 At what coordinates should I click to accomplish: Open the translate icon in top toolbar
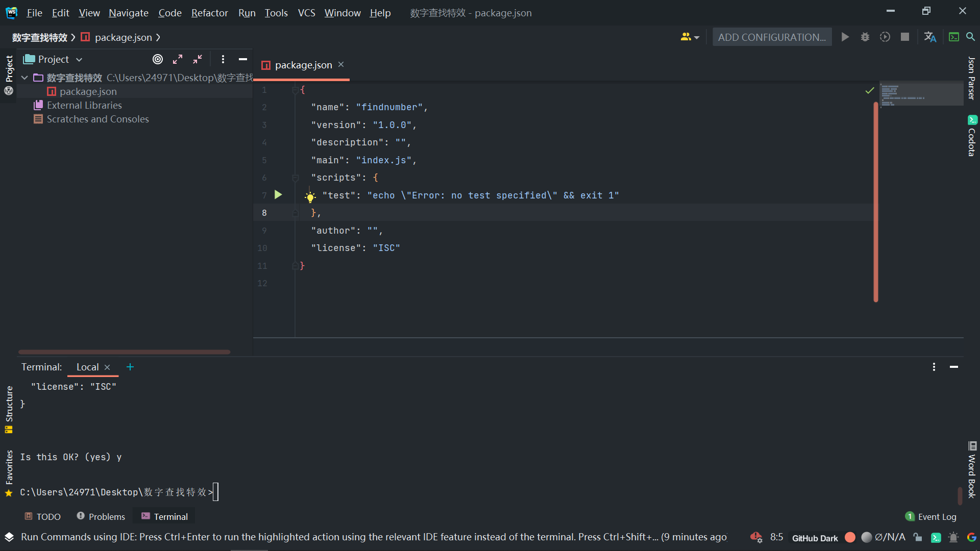[930, 37]
